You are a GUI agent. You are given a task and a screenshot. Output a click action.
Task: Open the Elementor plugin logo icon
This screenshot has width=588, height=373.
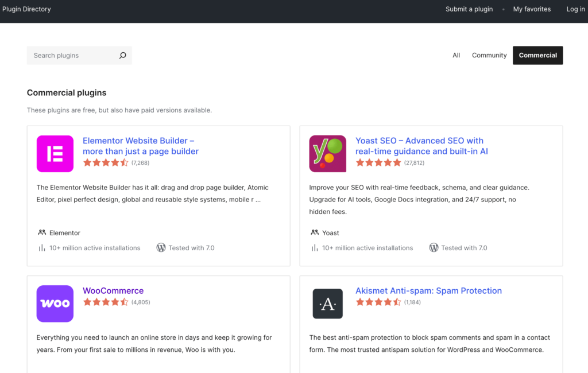(x=55, y=154)
